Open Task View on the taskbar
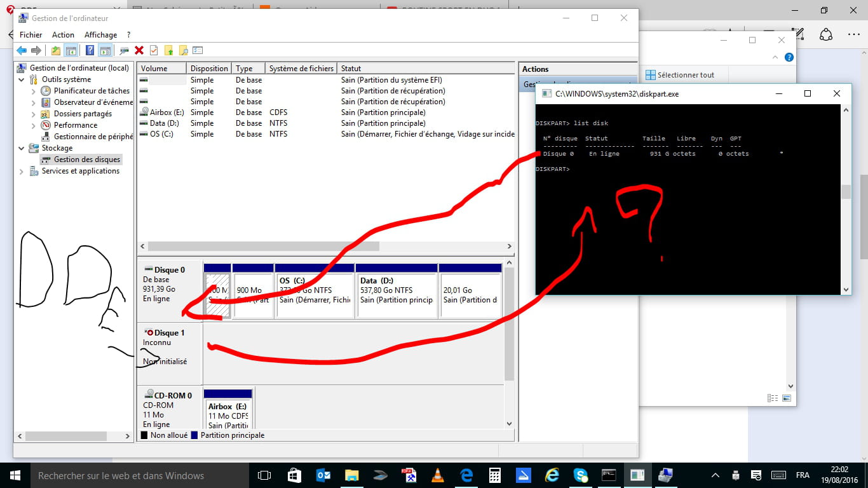Image resolution: width=868 pixels, height=488 pixels. click(264, 475)
